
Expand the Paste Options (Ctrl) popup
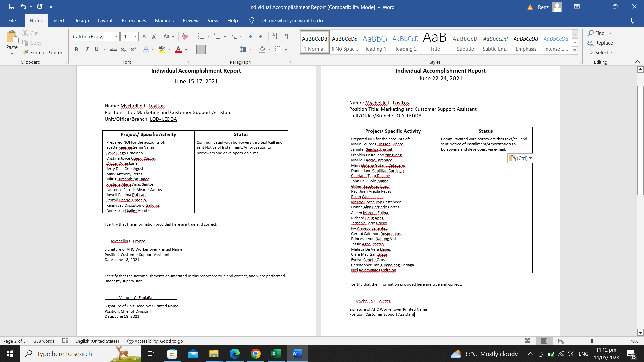[520, 158]
